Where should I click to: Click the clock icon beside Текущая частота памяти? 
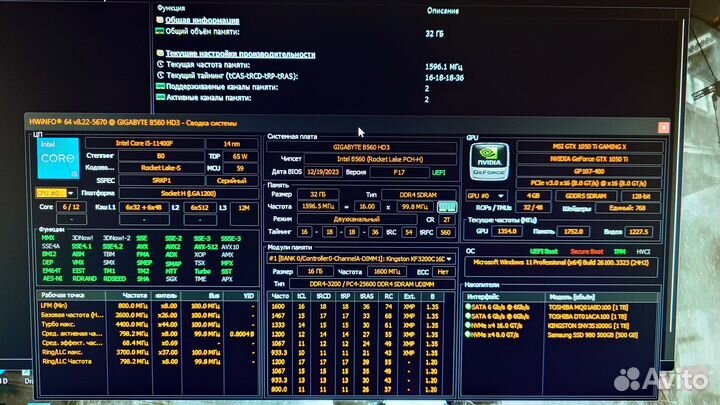pos(160,64)
